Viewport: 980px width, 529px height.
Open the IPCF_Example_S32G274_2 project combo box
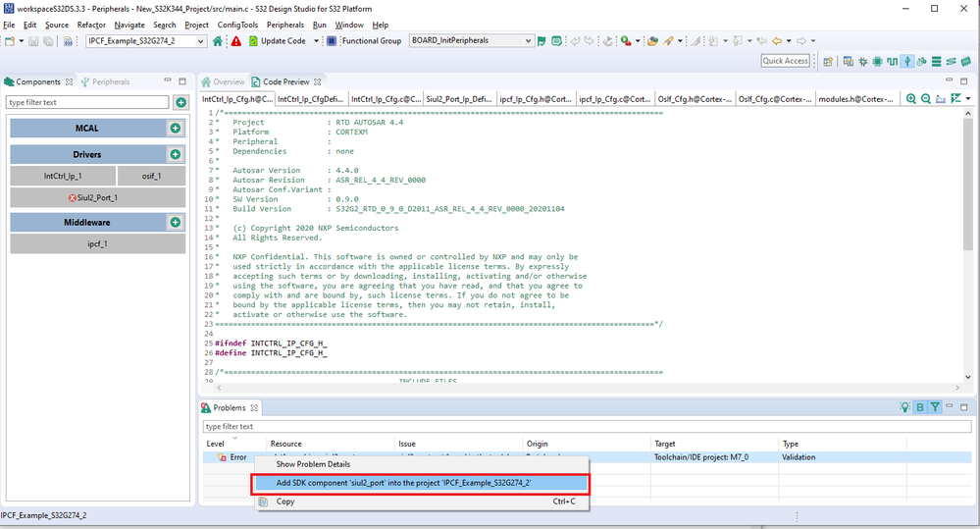pyautogui.click(x=145, y=40)
